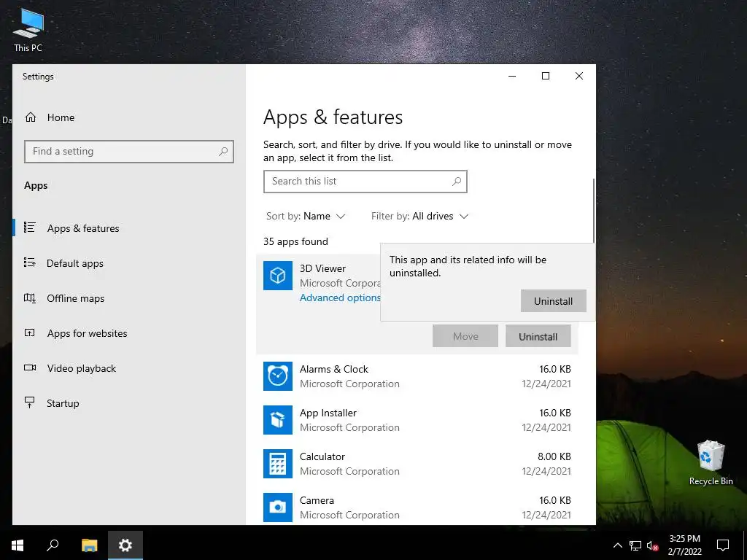Expand the Sort by Name dropdown

[x=306, y=216]
